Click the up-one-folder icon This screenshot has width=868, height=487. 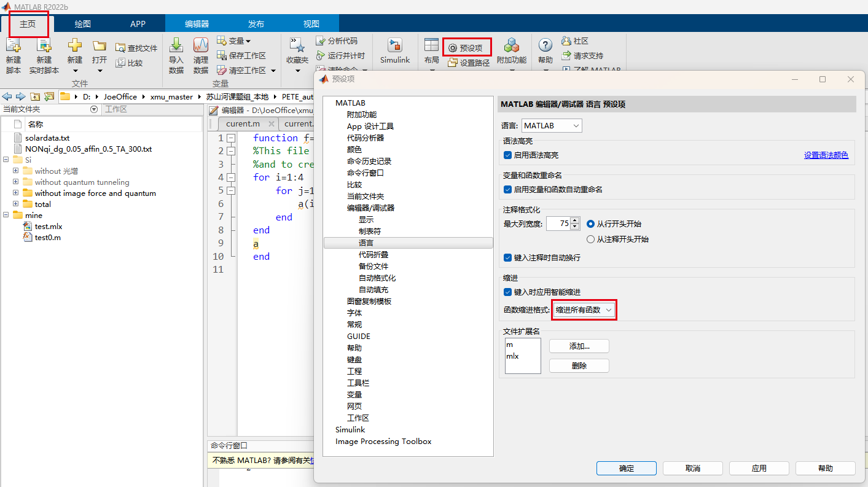tap(35, 96)
